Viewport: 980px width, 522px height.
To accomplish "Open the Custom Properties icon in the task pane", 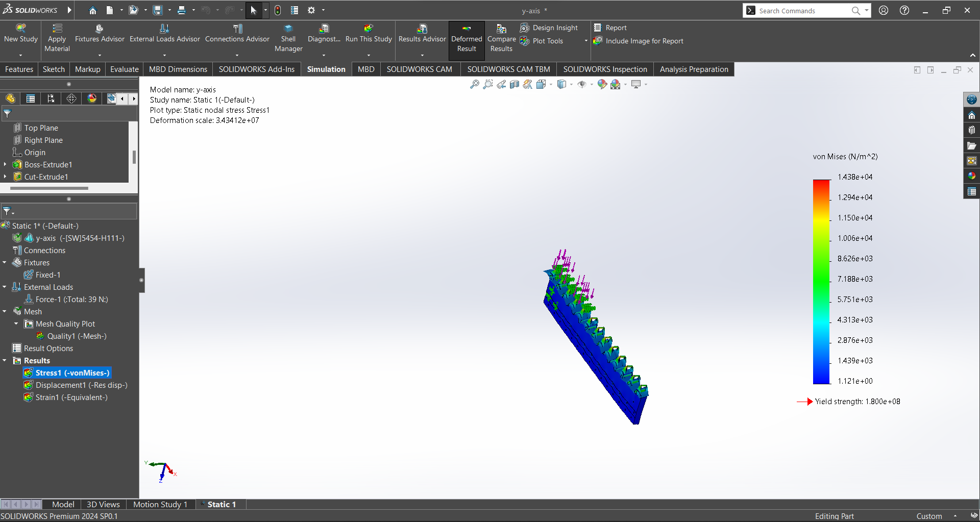I will 972,191.
